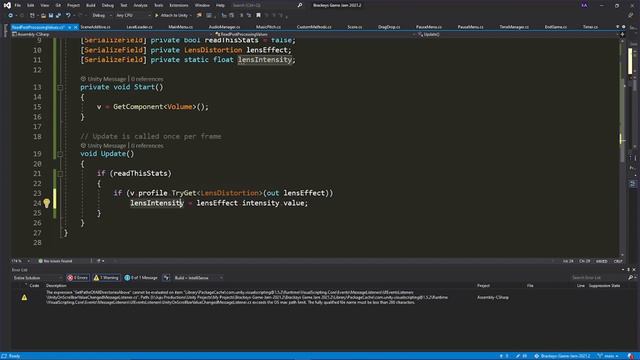Click the Save All toolbar icon
Image resolution: width=640 pixels, height=360 pixels.
click(58, 16)
